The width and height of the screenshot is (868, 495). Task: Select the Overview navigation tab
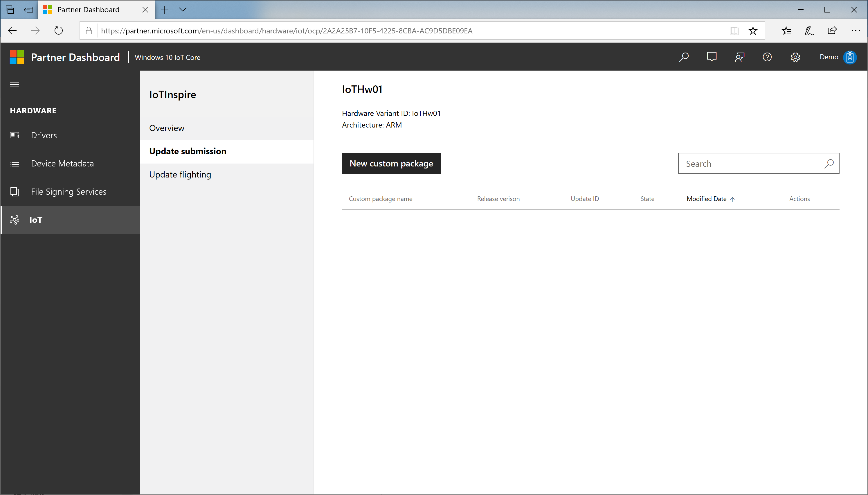(166, 128)
